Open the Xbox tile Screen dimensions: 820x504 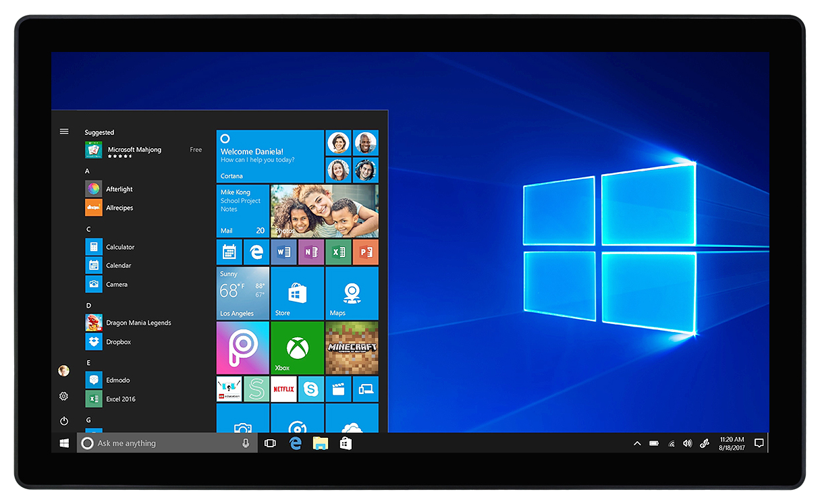coord(298,348)
